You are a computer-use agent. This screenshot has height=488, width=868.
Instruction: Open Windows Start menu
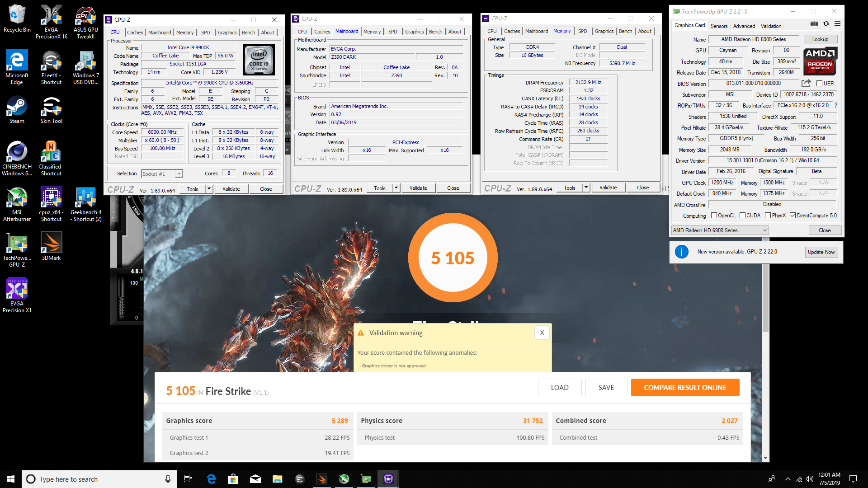tap(11, 479)
